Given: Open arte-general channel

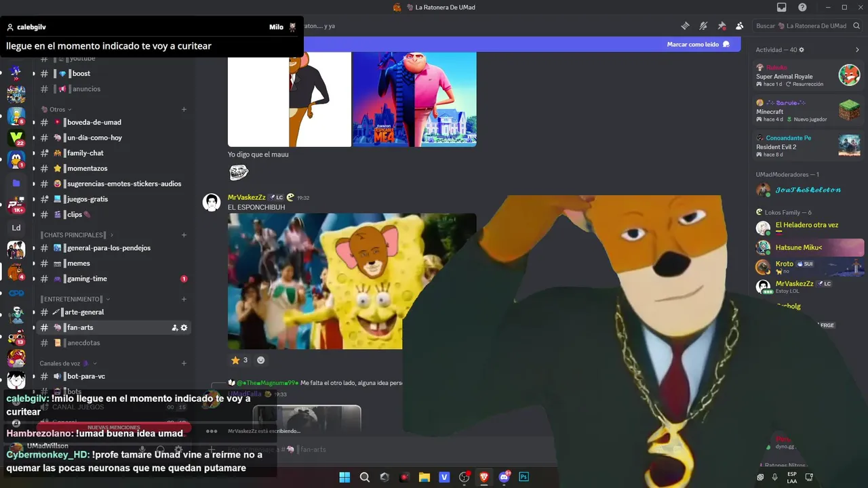Looking at the screenshot, I should coord(113,312).
